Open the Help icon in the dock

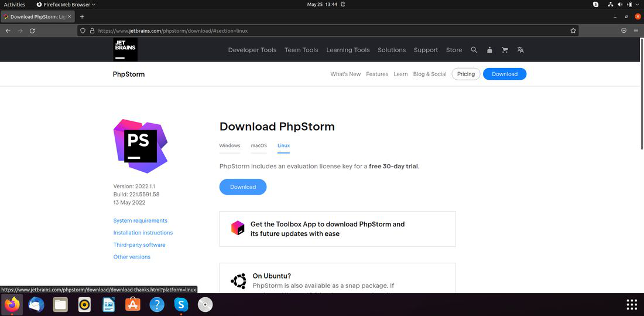point(157,305)
